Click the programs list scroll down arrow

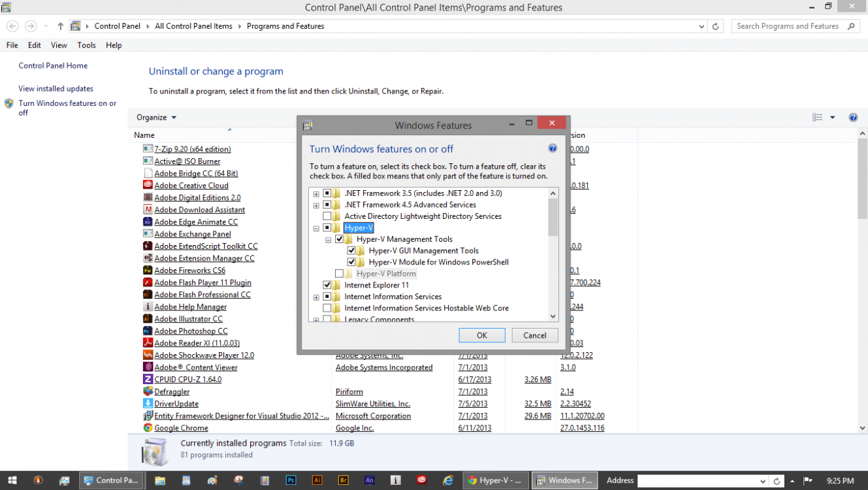862,428
